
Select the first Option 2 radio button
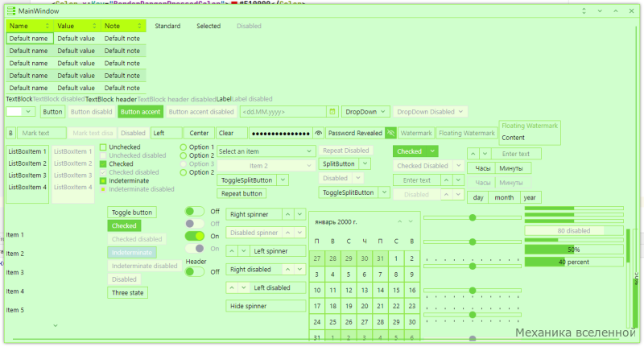pos(184,155)
